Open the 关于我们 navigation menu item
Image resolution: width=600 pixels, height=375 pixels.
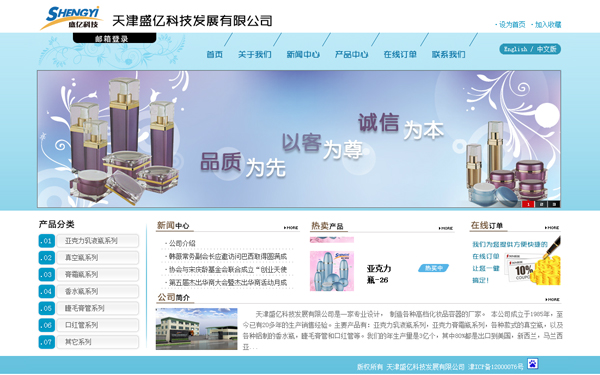pos(254,54)
